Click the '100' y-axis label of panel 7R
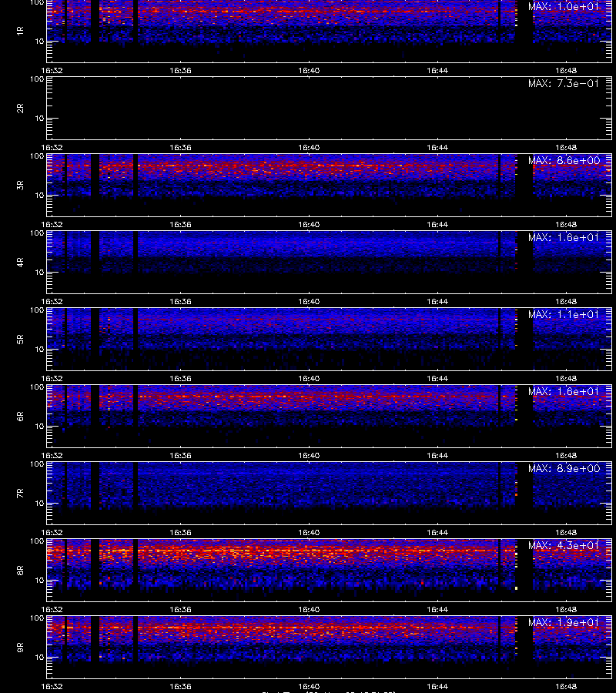The height and width of the screenshot is (693, 616). (37, 464)
